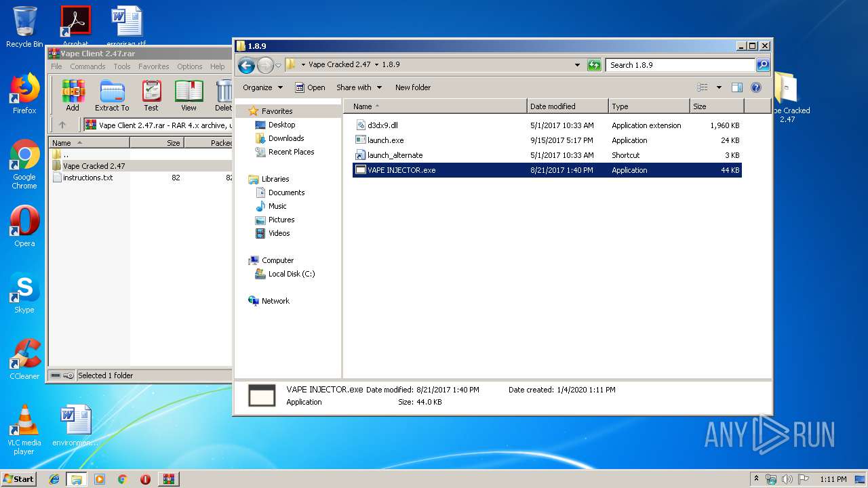Select the launch_alternate shortcut file
The image size is (868, 488).
tap(547, 155)
